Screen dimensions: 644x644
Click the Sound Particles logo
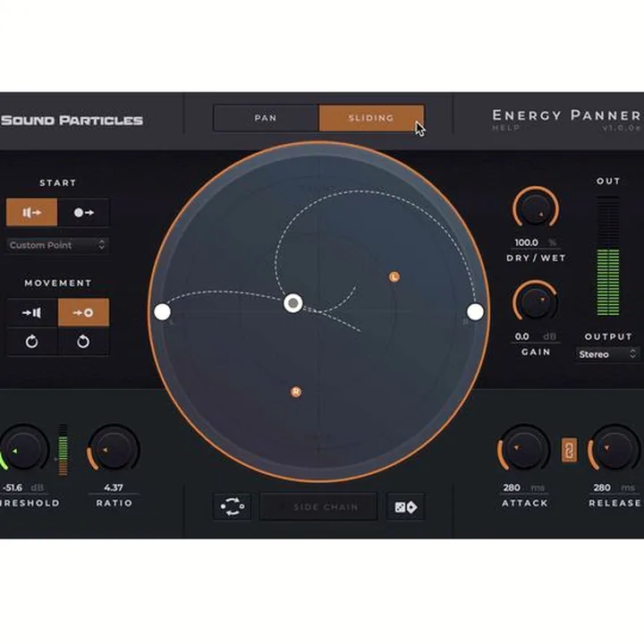point(72,121)
